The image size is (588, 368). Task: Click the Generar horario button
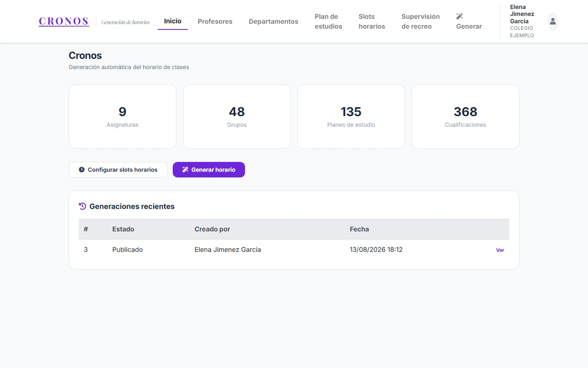(x=209, y=170)
